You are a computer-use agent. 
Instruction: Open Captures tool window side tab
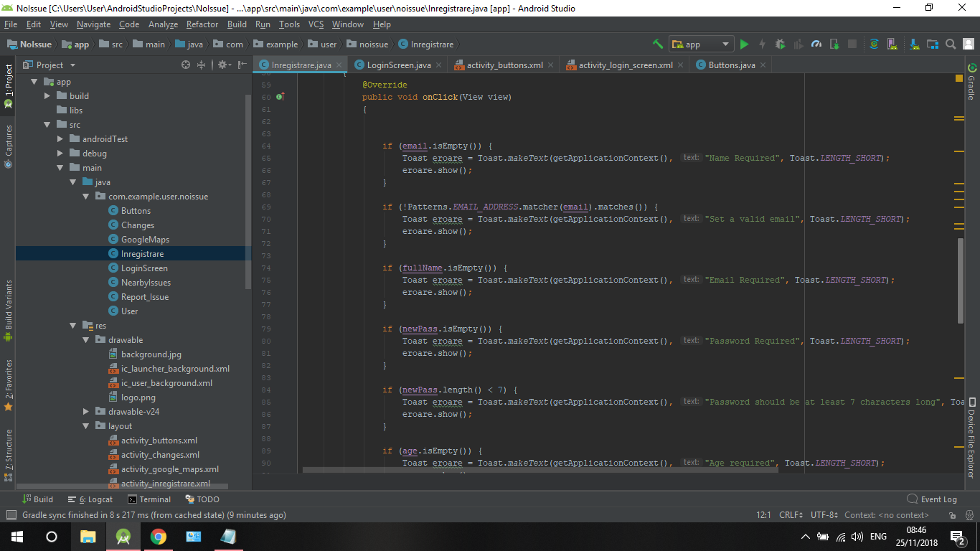point(8,146)
